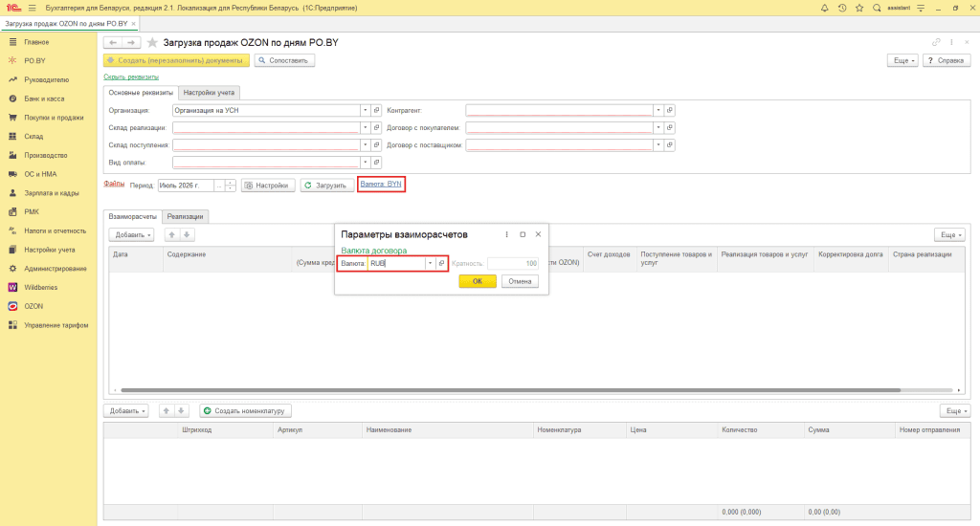Image resolution: width=980 pixels, height=526 pixels.
Task: Expand Склад поступления dropdown
Action: tap(365, 145)
